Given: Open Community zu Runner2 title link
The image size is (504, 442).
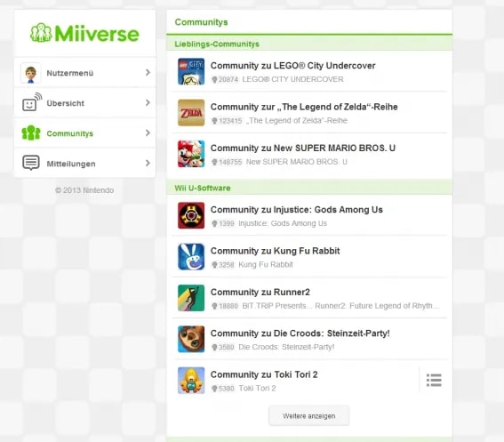Looking at the screenshot, I should [x=260, y=292].
